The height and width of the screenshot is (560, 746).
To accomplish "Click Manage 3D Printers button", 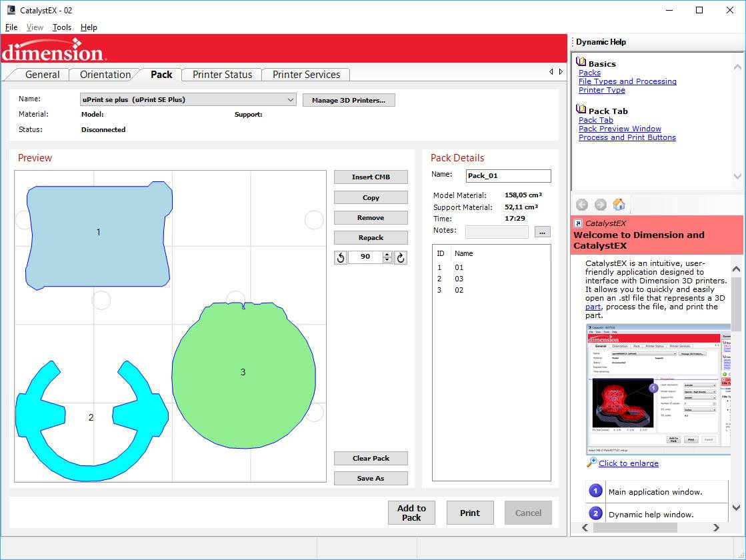I will tap(349, 101).
